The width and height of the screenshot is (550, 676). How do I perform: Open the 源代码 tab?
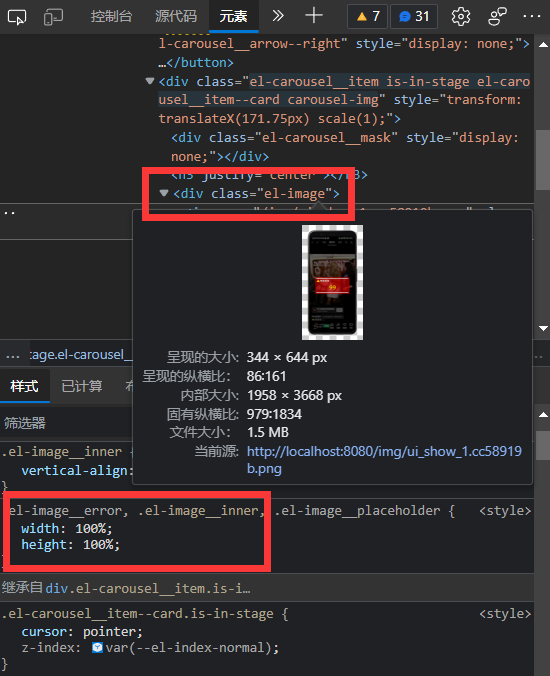click(x=176, y=16)
